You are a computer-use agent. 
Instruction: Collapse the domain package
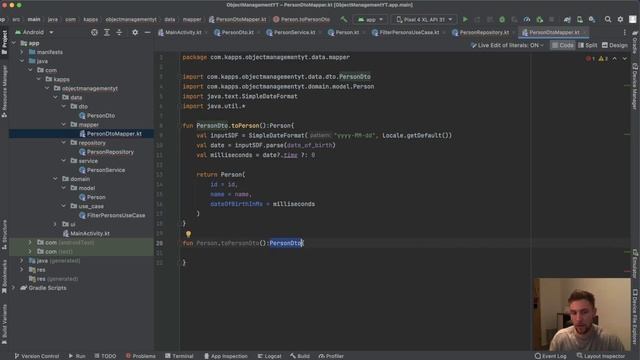coord(56,179)
